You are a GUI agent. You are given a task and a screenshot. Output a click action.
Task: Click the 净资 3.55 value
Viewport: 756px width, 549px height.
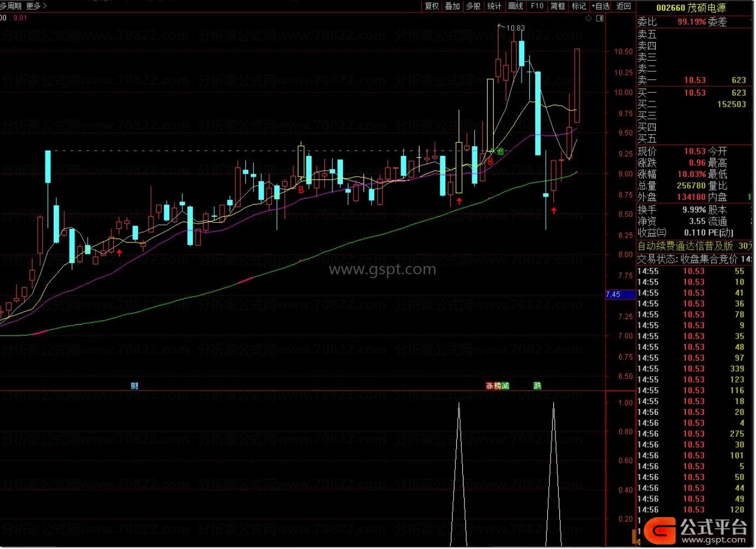(697, 221)
